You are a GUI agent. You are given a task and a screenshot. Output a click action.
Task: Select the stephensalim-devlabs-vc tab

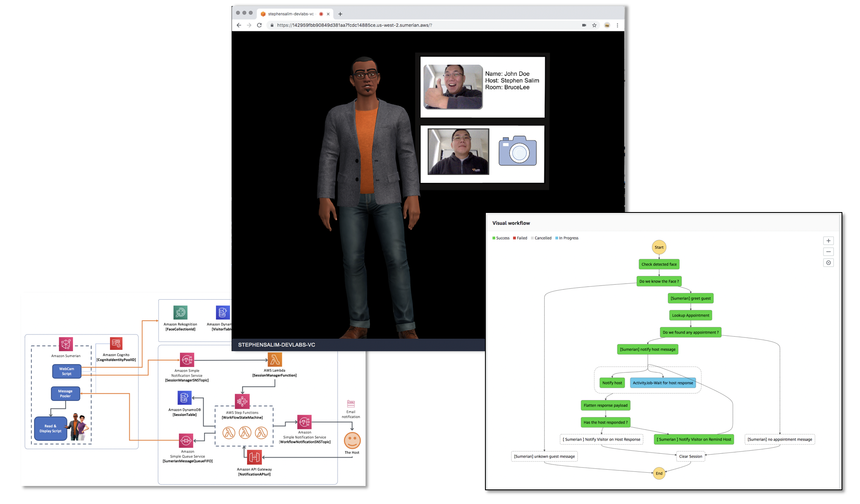(x=291, y=14)
